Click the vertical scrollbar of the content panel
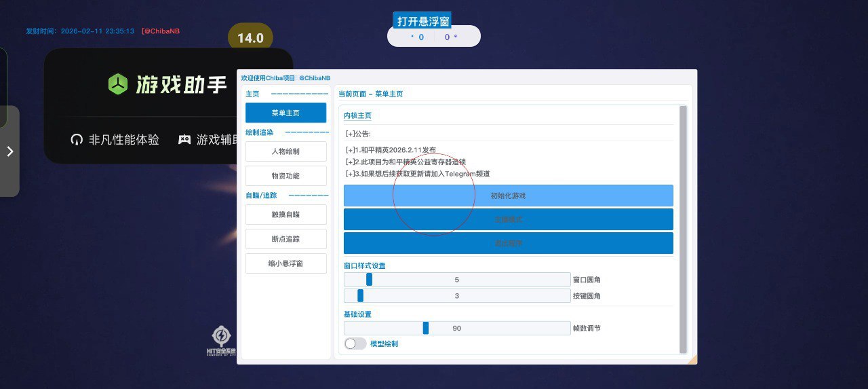Image resolution: width=868 pixels, height=389 pixels. 683,229
